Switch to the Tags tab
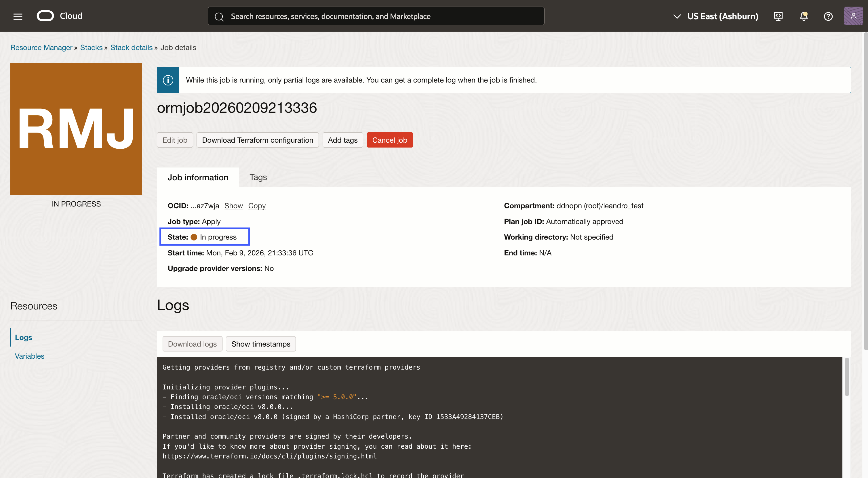The width and height of the screenshot is (868, 478). tap(258, 177)
